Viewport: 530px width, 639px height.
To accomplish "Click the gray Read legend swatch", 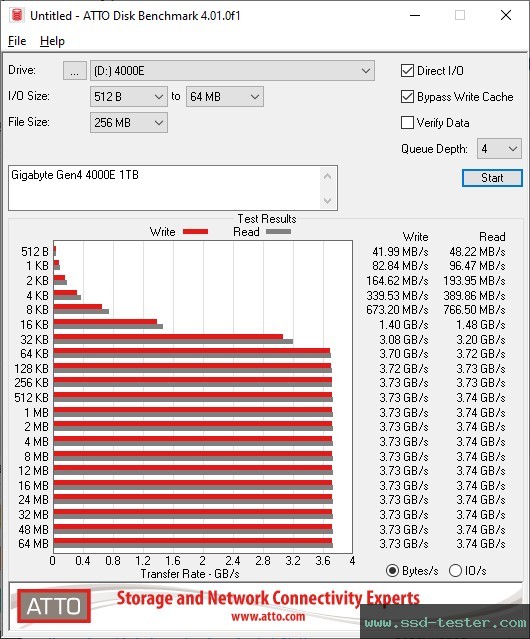I will (278, 232).
